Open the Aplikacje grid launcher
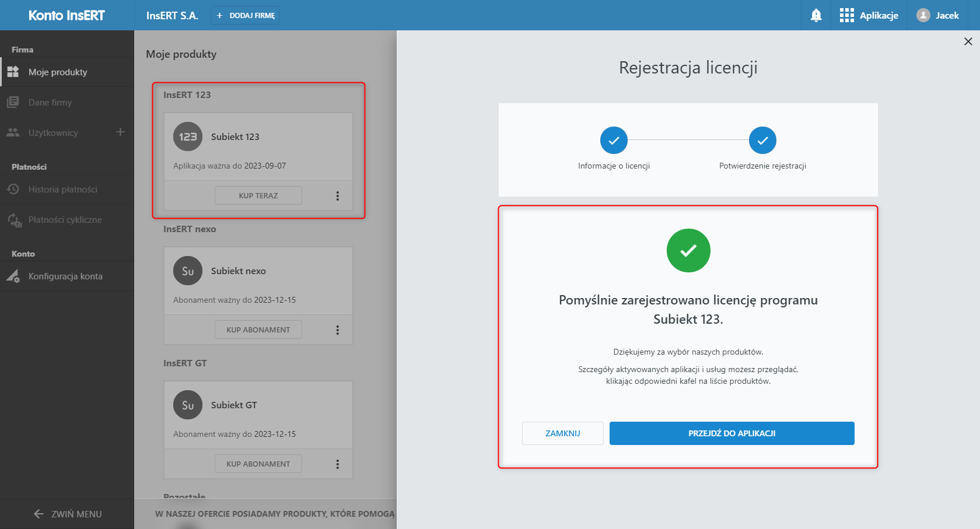 pos(869,15)
